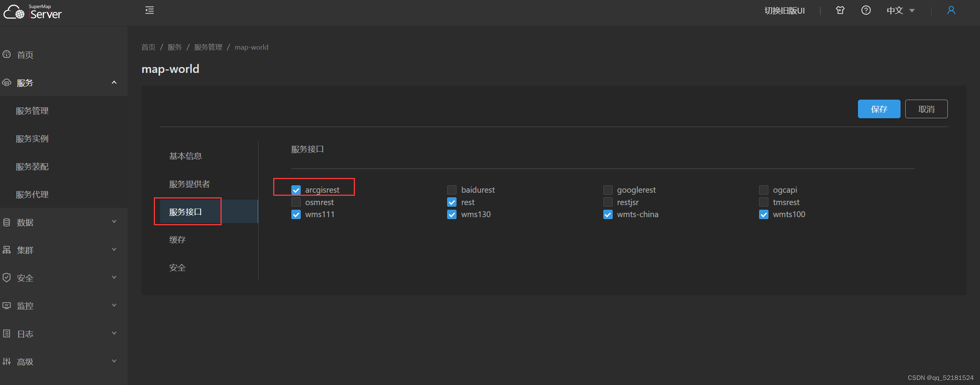This screenshot has height=385, width=980.
Task: Uncheck the rest interface checkbox
Action: click(452, 202)
